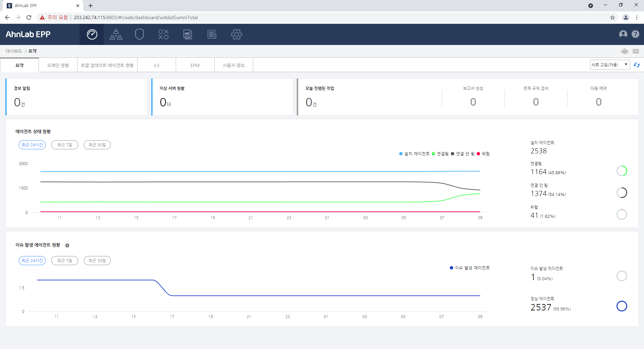The width and height of the screenshot is (644, 349).
Task: Switch to the 도메인 현황 tab
Action: coord(58,65)
